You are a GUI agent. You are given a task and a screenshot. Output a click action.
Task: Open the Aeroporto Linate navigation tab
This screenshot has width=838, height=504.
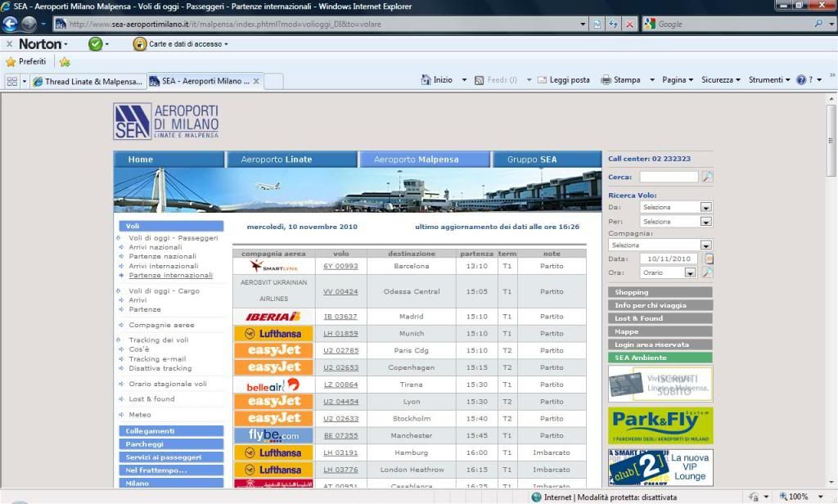pos(292,160)
